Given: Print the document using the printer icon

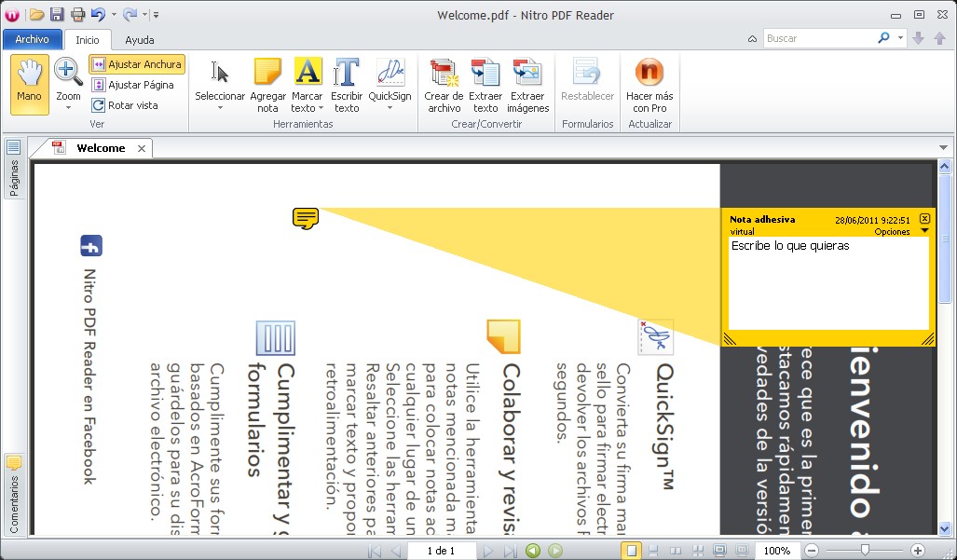Looking at the screenshot, I should [77, 15].
